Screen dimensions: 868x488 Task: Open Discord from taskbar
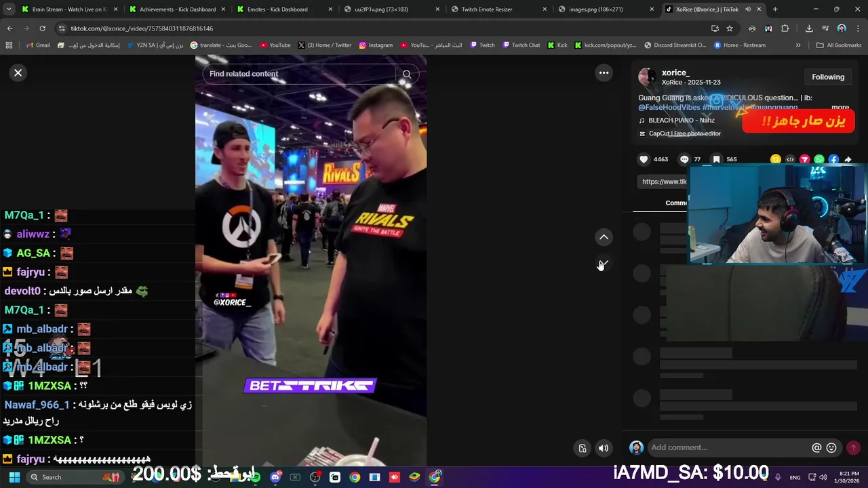point(275,477)
